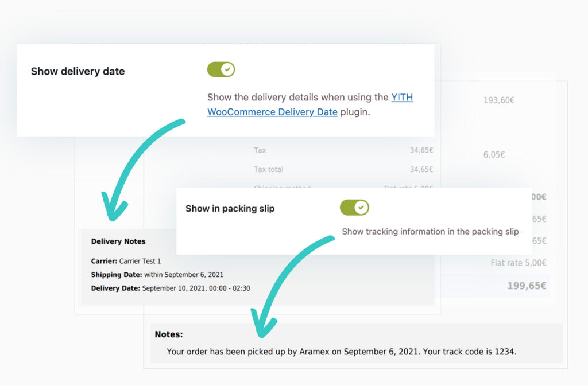588x386 pixels.
Task: Click the checkmark icon inside the packing slip toggle
Action: pos(361,208)
